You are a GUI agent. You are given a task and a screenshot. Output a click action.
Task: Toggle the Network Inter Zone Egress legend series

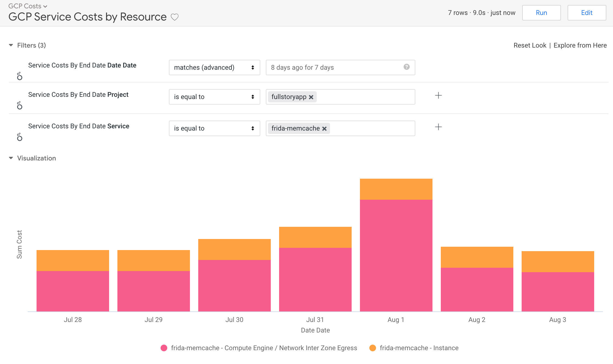[x=264, y=348]
